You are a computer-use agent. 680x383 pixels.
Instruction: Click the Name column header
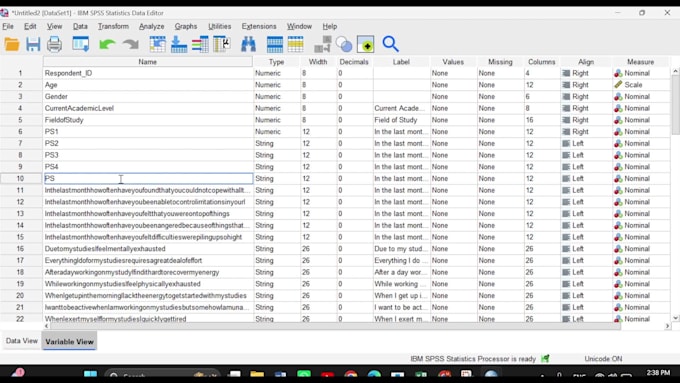[147, 62]
